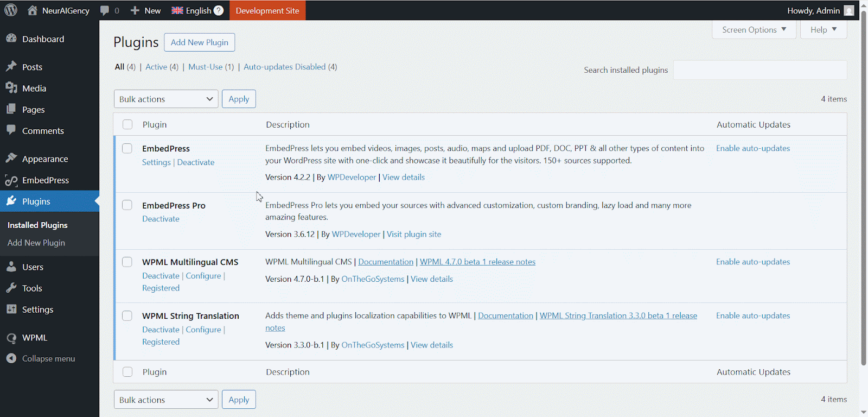This screenshot has width=868, height=417.
Task: Click the Search installed plugins field
Action: (760, 70)
